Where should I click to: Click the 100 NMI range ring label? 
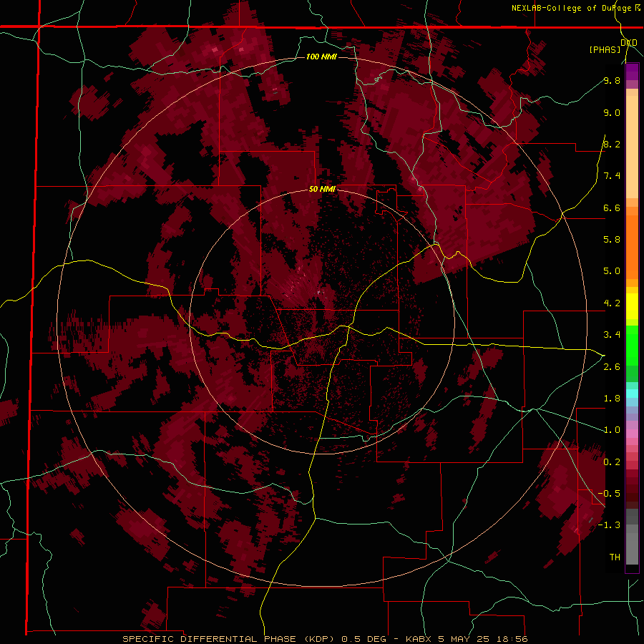(x=321, y=57)
